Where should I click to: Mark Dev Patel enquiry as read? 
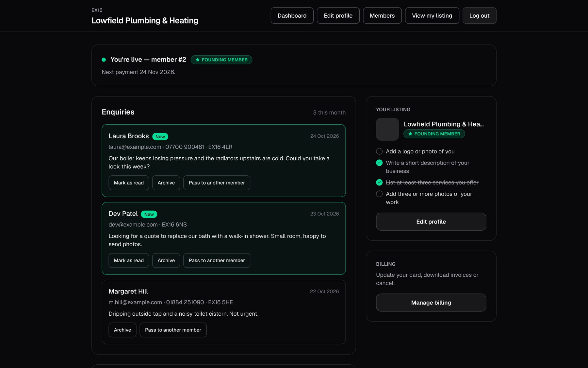tap(129, 260)
